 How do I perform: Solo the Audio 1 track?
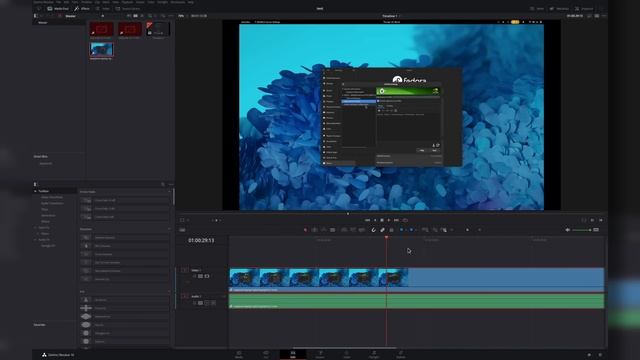207,303
